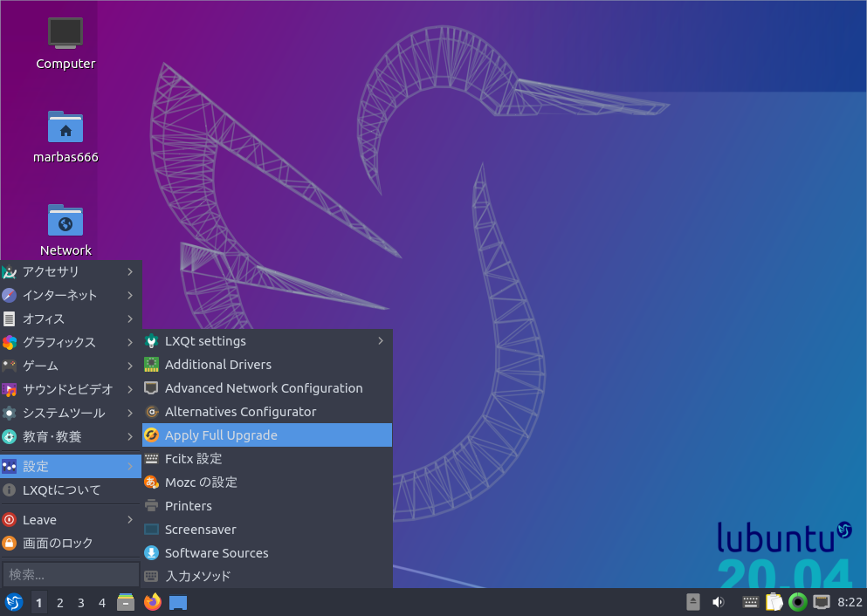
Task: Click the 入力メソッド label
Action: click(x=198, y=576)
